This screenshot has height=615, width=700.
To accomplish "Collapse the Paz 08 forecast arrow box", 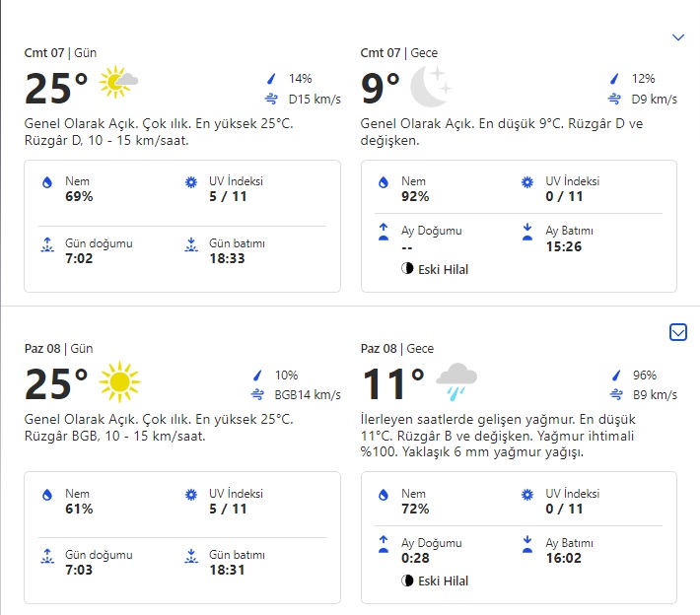I will 677,333.
